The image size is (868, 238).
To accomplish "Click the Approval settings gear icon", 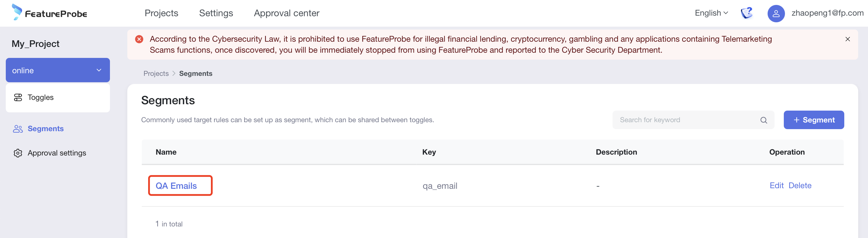I will (18, 153).
